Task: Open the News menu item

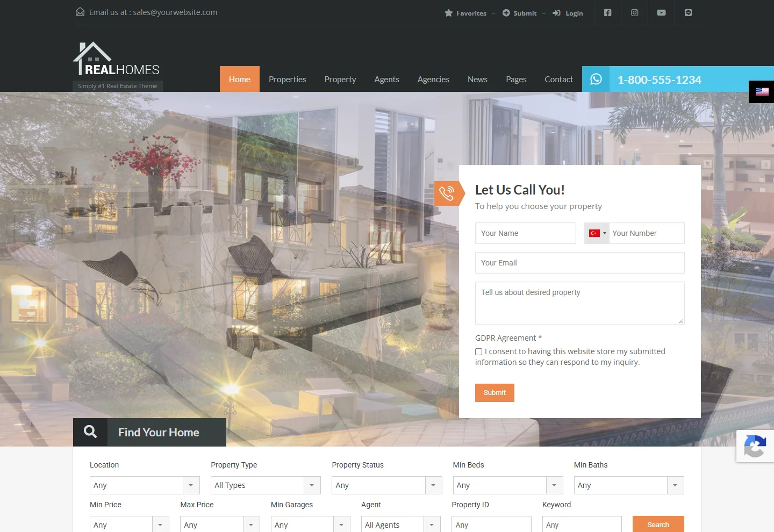Action: (477, 79)
